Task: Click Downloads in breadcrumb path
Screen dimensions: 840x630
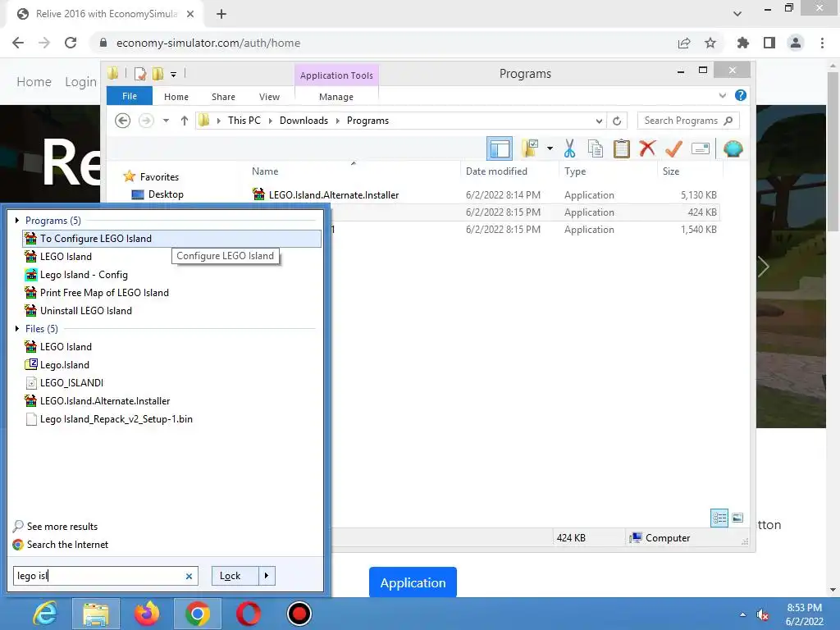Action: click(x=304, y=121)
